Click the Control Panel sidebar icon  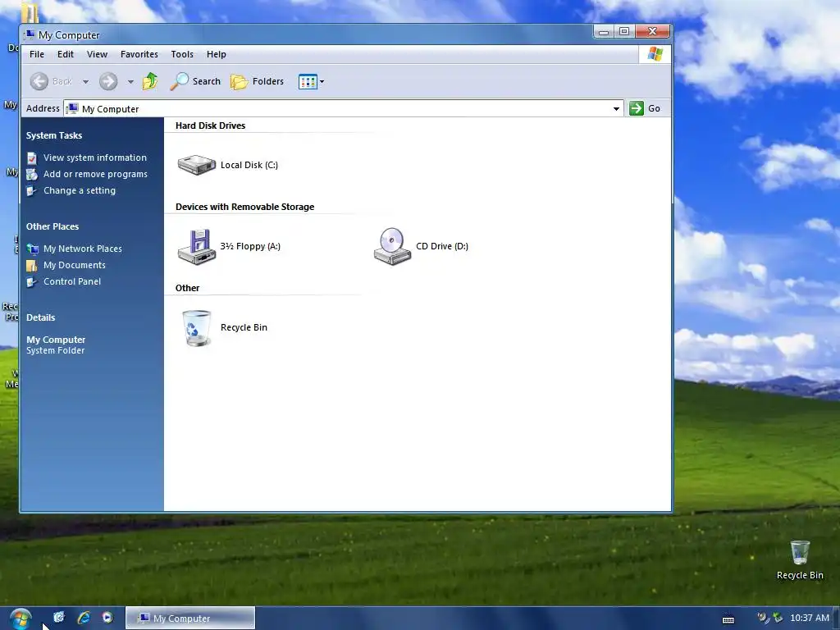point(32,282)
